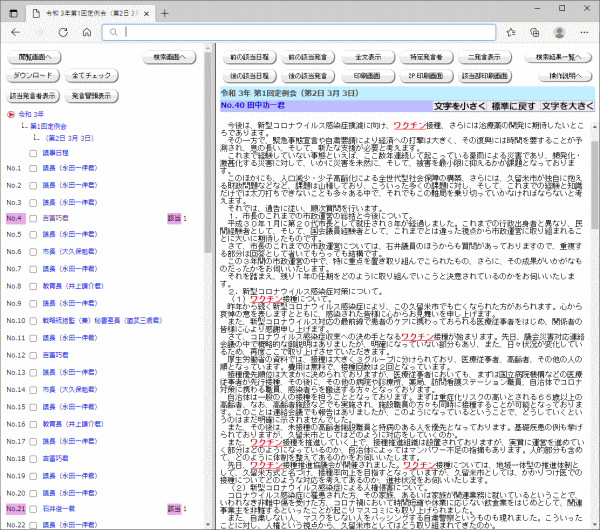This screenshot has height=530, width=600.
Task: Click the 特定発言者 button
Action: tap(426, 57)
